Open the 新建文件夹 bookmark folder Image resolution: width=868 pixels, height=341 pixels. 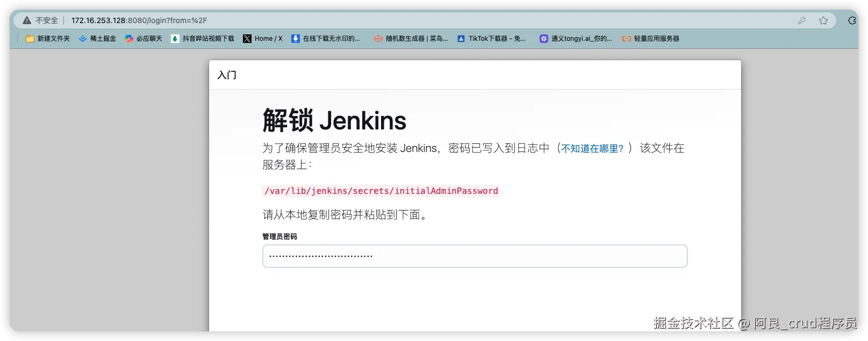point(48,39)
